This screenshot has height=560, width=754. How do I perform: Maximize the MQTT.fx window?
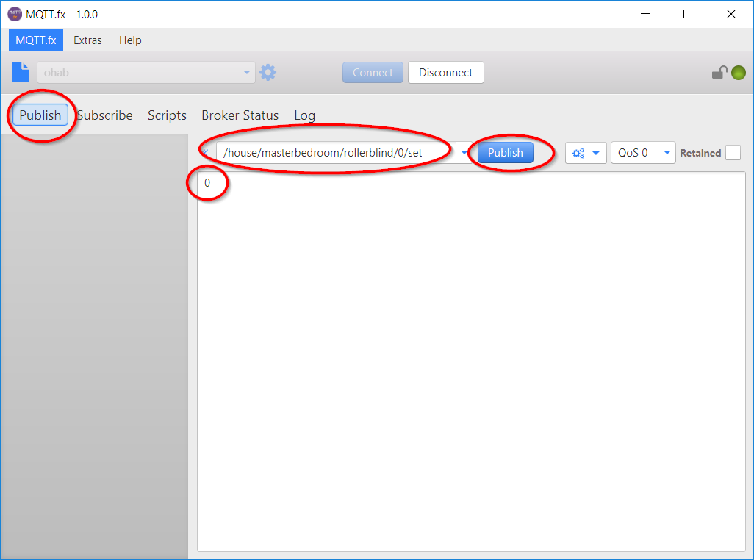tap(688, 14)
